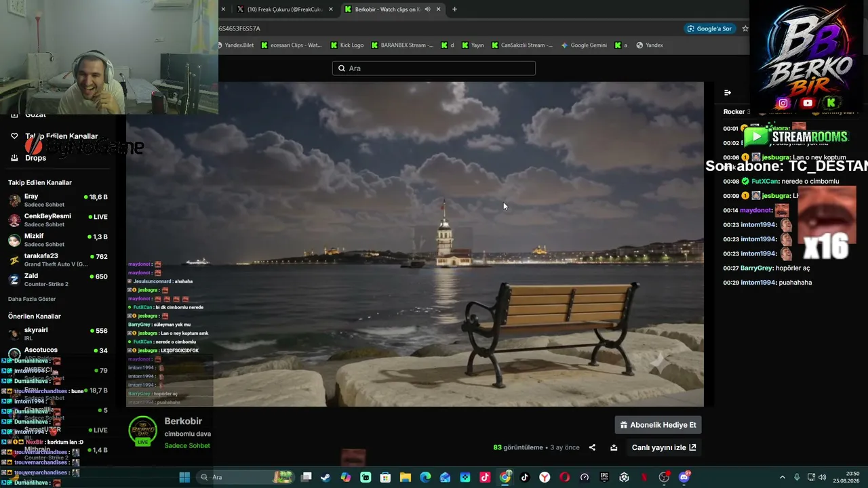Image resolution: width=868 pixels, height=488 pixels.
Task: Click the YouTube icon in the overlay
Action: coord(807,103)
